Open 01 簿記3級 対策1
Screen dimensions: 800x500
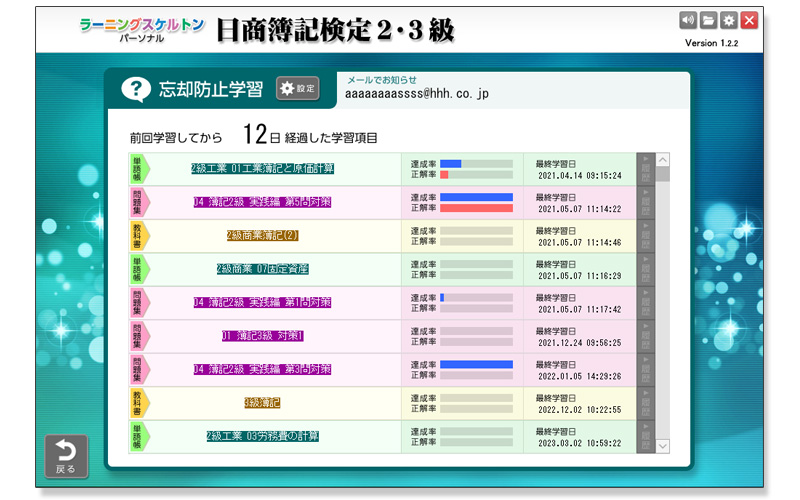262,336
